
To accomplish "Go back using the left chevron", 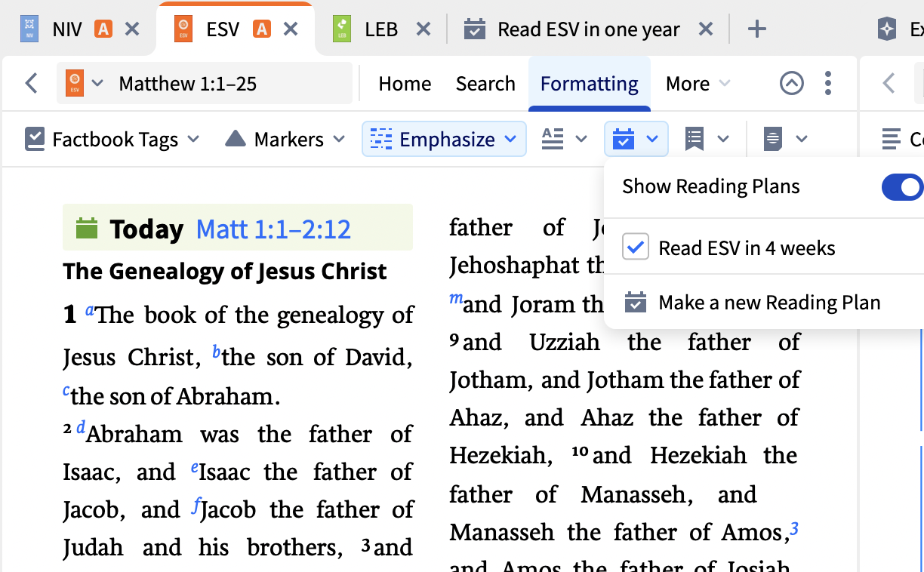I will (x=31, y=83).
